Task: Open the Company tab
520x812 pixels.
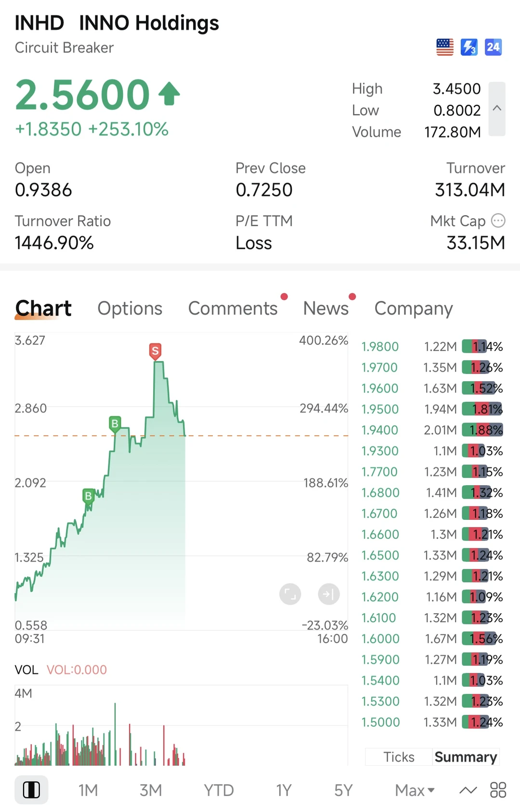Action: [414, 308]
